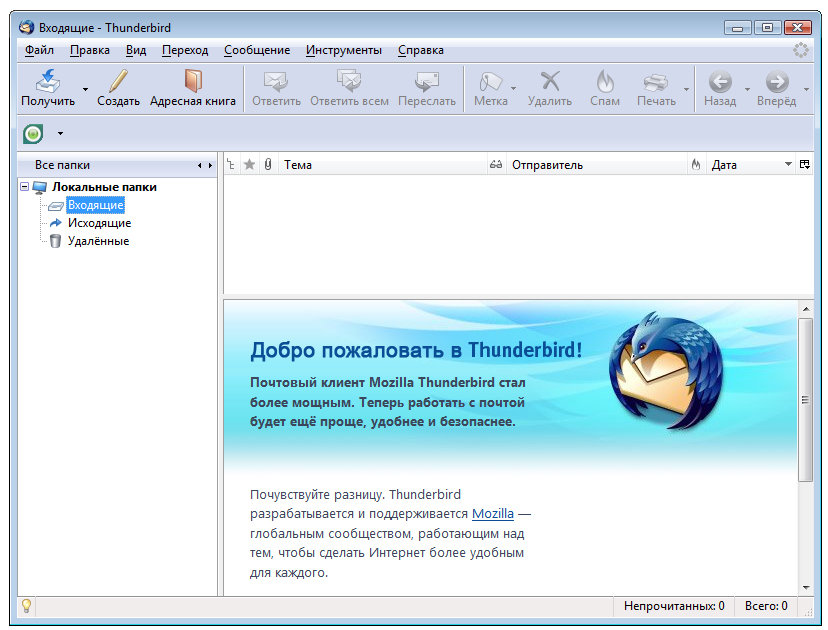
Task: Click the preview scrollbar down arrow
Action: pos(806,588)
